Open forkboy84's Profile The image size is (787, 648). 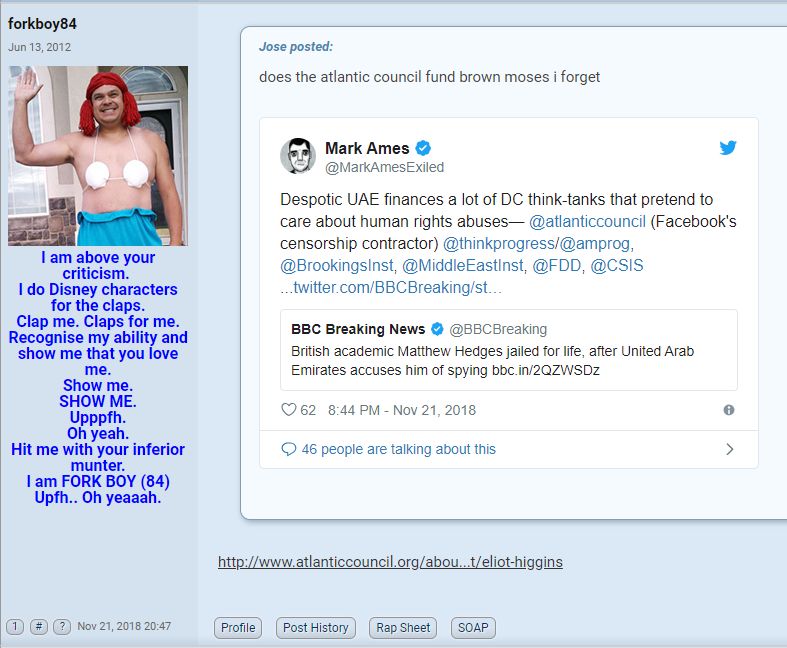(238, 628)
